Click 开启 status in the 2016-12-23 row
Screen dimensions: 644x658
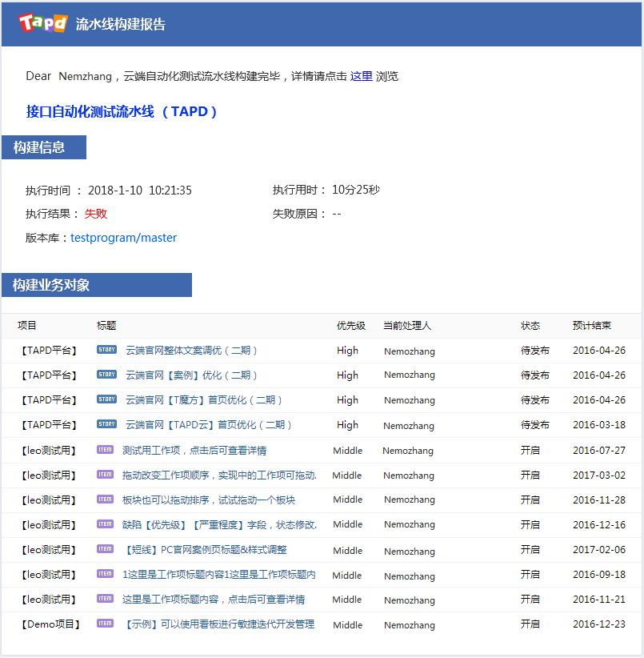click(530, 624)
